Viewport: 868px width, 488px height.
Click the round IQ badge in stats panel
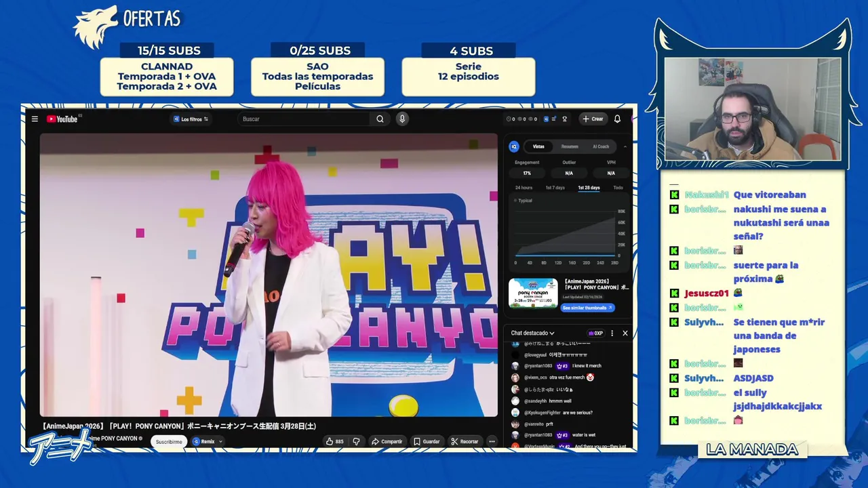pyautogui.click(x=514, y=146)
